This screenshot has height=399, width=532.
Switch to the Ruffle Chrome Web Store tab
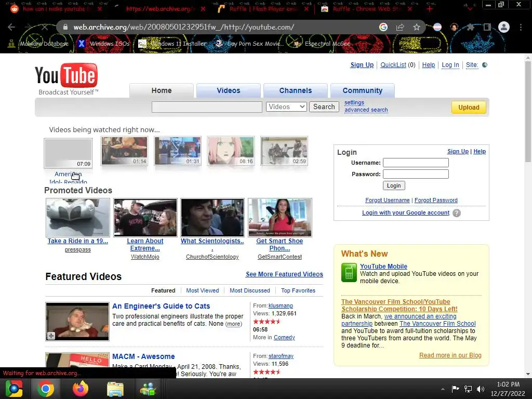tap(366, 9)
